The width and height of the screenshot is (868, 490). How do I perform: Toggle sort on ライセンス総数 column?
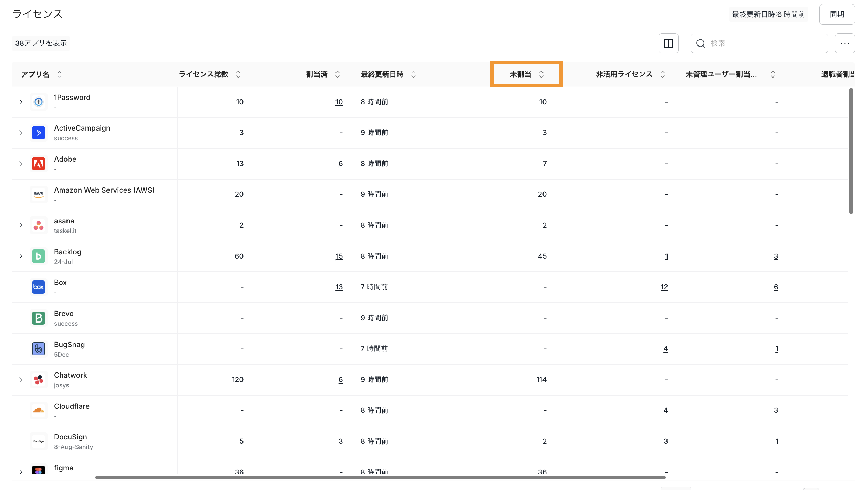click(238, 74)
